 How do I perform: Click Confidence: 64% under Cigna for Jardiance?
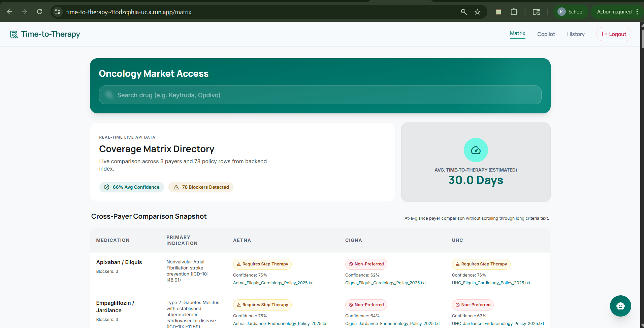[x=362, y=316]
